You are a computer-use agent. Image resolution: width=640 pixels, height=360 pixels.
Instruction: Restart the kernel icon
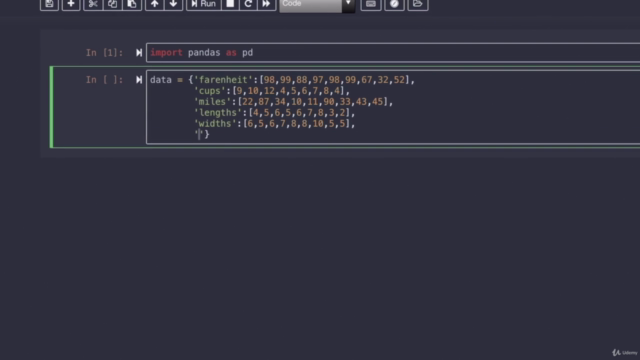248,4
